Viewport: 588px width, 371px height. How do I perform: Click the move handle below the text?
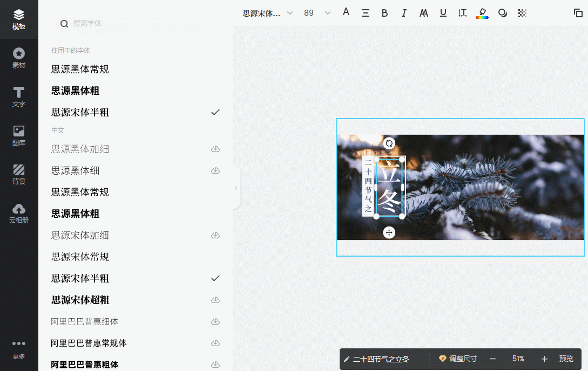tap(389, 232)
